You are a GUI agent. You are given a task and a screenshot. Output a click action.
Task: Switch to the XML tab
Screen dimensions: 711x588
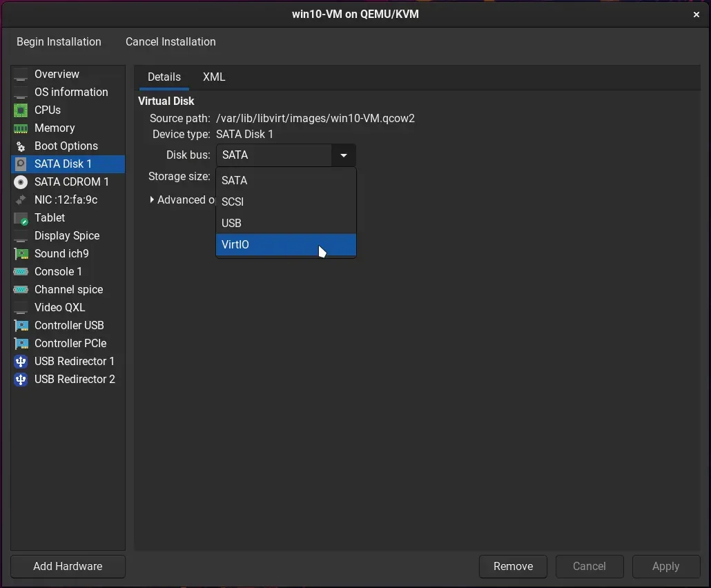[214, 77]
